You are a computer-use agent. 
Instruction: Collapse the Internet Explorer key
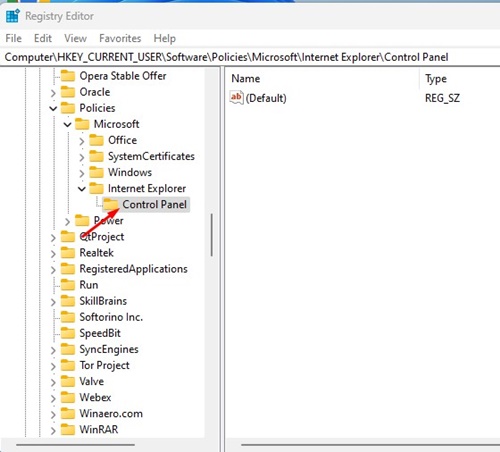click(x=82, y=189)
